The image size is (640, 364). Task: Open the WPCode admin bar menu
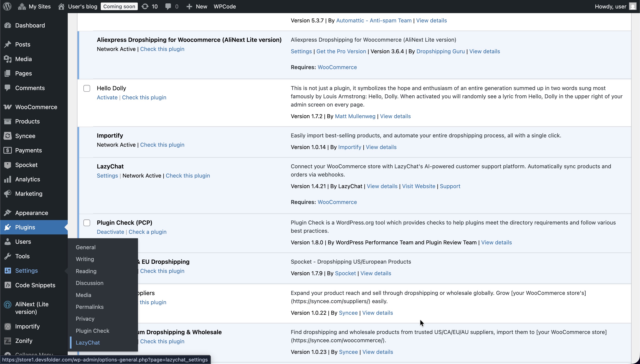225,7
